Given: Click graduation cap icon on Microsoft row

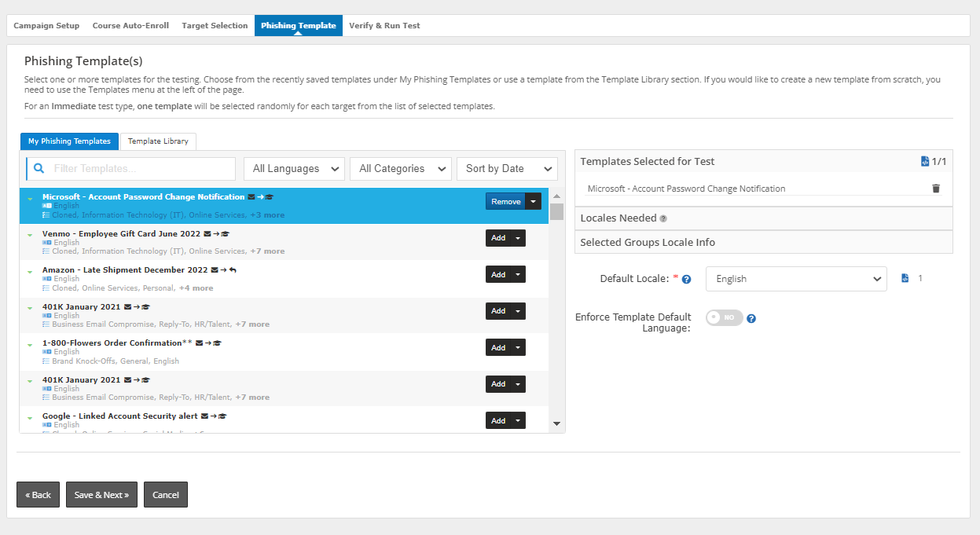Looking at the screenshot, I should click(270, 197).
